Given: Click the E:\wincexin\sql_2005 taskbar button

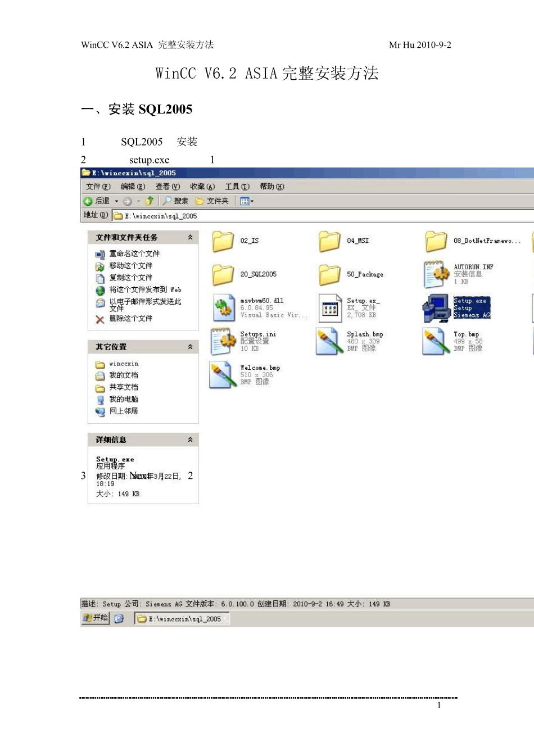Looking at the screenshot, I should tap(182, 619).
